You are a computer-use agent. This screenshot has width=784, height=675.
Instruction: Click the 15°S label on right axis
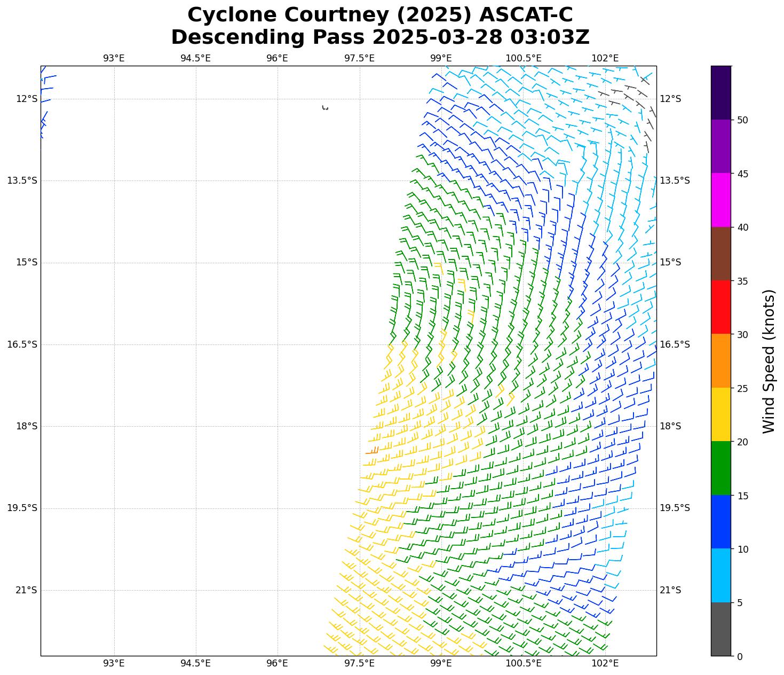670,262
